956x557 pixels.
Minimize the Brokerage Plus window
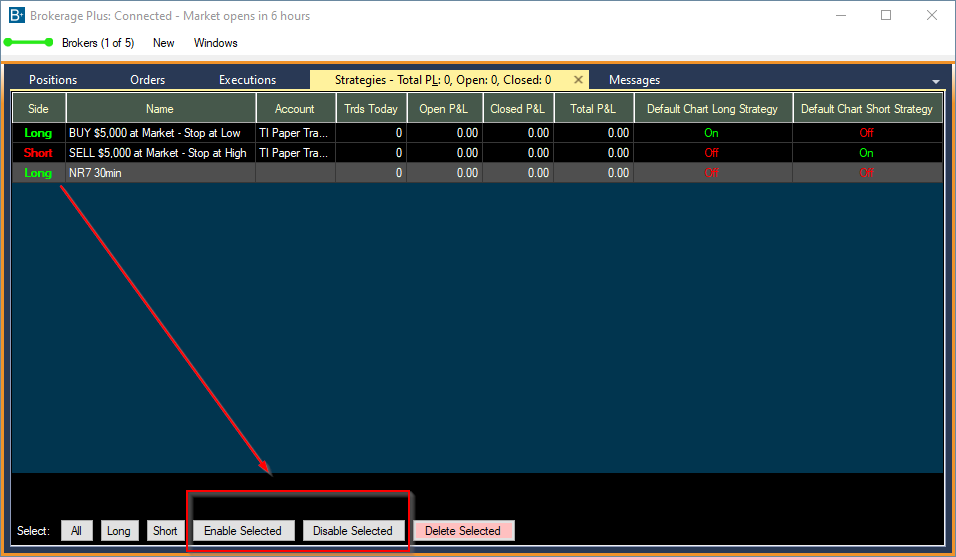point(841,15)
